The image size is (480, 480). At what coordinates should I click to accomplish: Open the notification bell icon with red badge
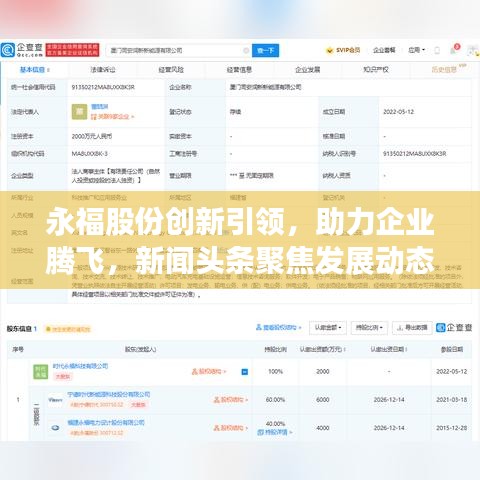454,49
